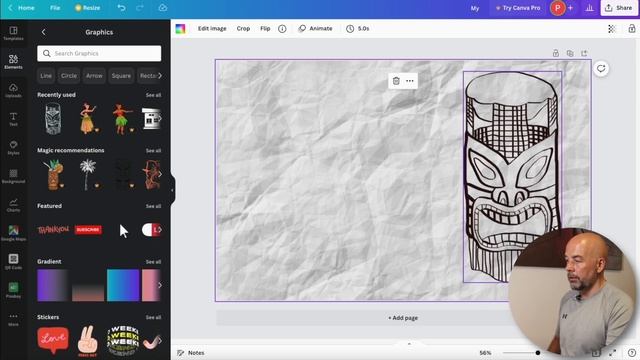640x360 pixels.
Task: Open the Resize menu
Action: tap(87, 8)
